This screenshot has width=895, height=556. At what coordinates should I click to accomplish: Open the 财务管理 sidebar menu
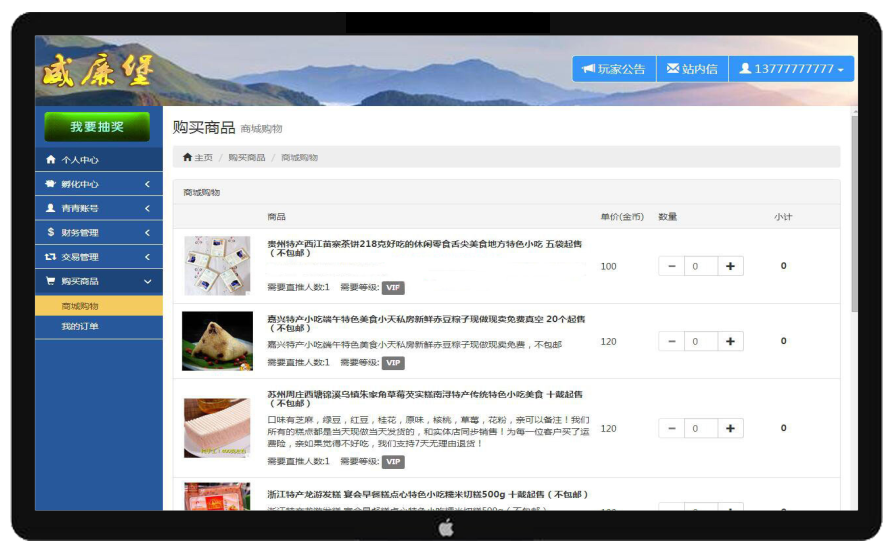point(99,232)
